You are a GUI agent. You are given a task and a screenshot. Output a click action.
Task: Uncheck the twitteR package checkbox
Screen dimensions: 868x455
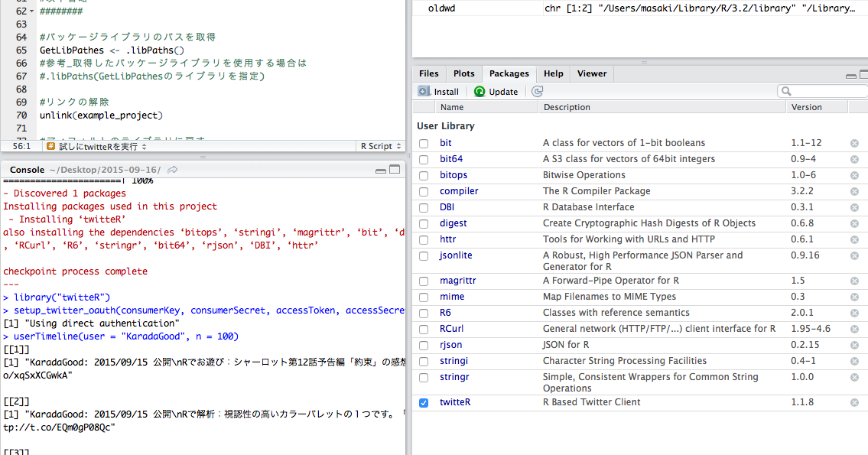click(424, 402)
